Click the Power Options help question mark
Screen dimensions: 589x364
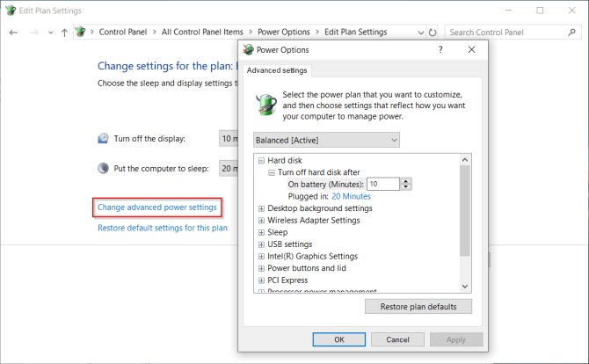click(x=440, y=50)
